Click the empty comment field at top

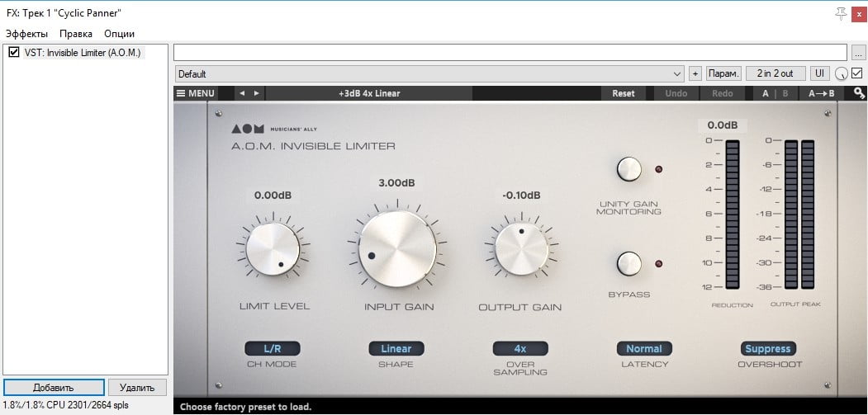pos(510,53)
